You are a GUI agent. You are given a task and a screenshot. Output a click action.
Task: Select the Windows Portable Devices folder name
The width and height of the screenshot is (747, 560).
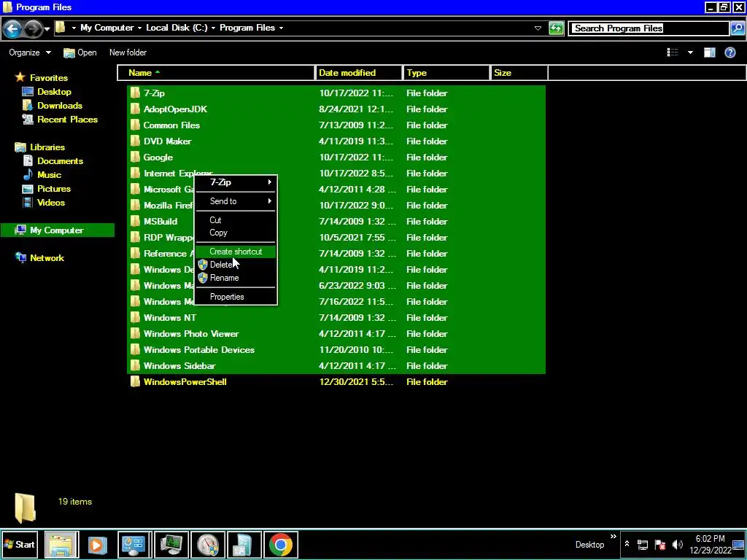point(199,349)
